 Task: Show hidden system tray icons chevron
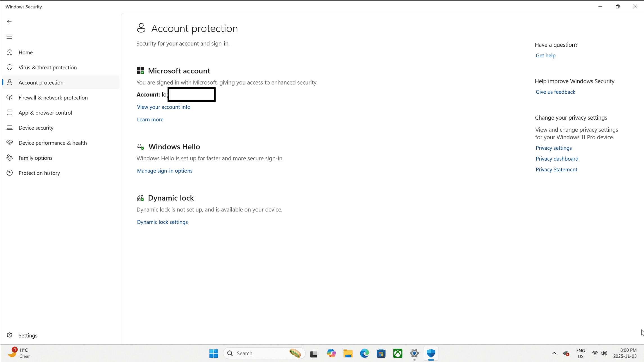click(554, 353)
